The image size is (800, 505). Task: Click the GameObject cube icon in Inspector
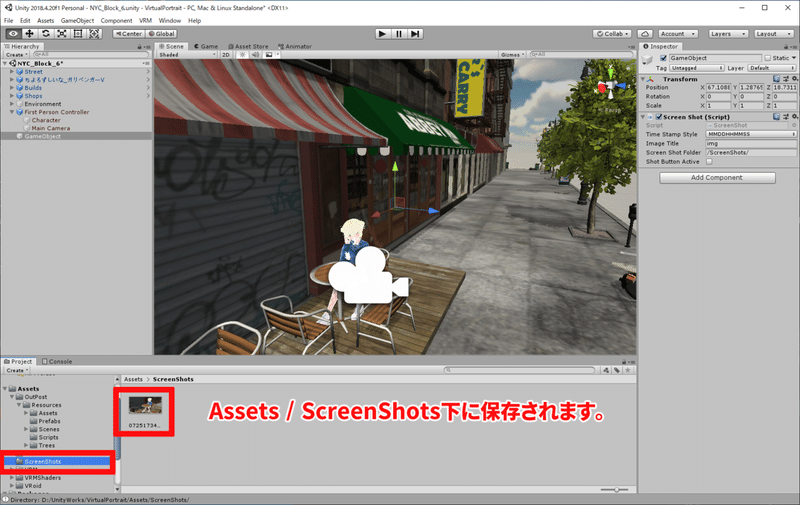pyautogui.click(x=647, y=60)
